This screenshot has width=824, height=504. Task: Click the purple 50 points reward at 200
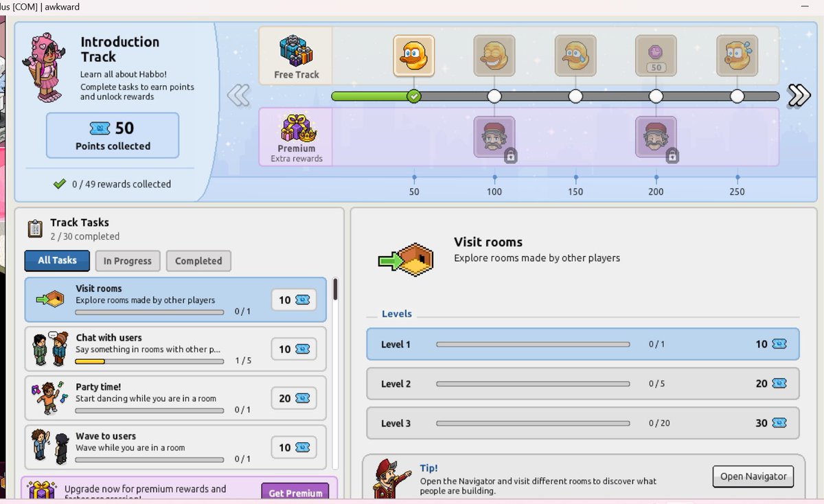point(656,56)
